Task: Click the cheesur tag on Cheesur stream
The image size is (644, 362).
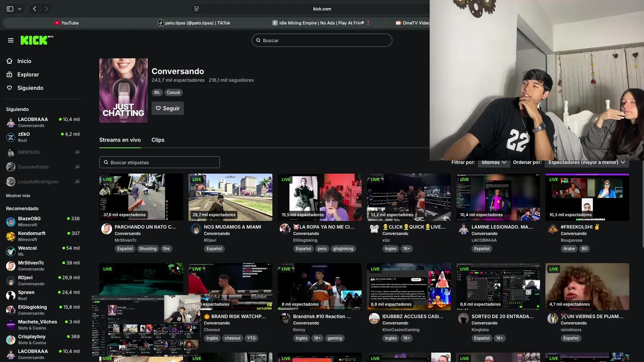Action: (232, 338)
